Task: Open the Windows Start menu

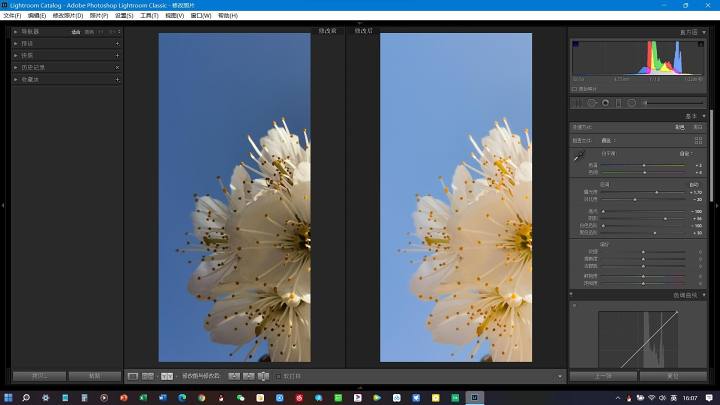Action: click(8, 398)
